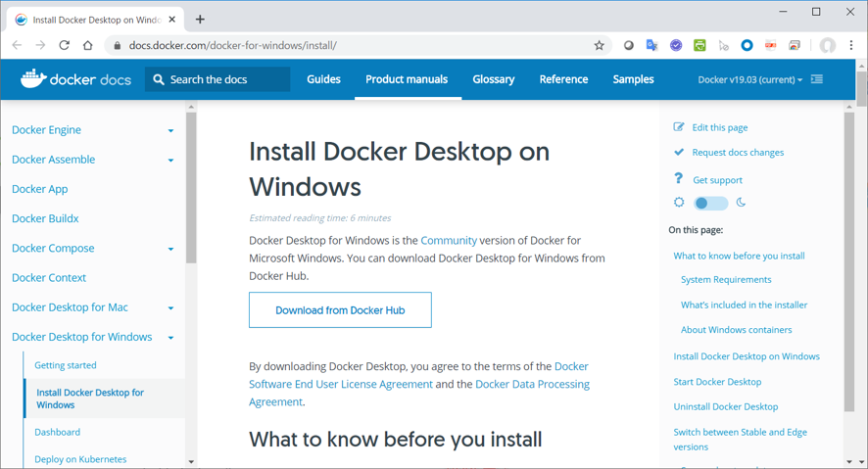Screen dimensions: 868x469
Task: Click the moon dark-mode icon
Action: 742,203
